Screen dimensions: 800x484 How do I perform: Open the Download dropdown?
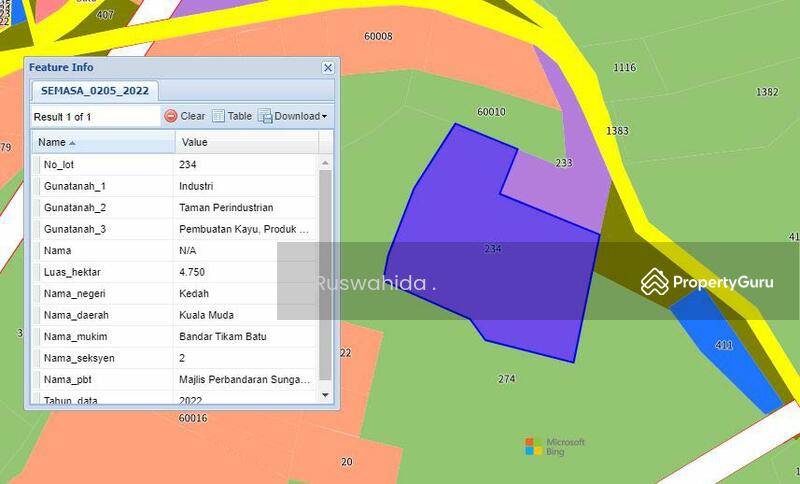pos(293,116)
